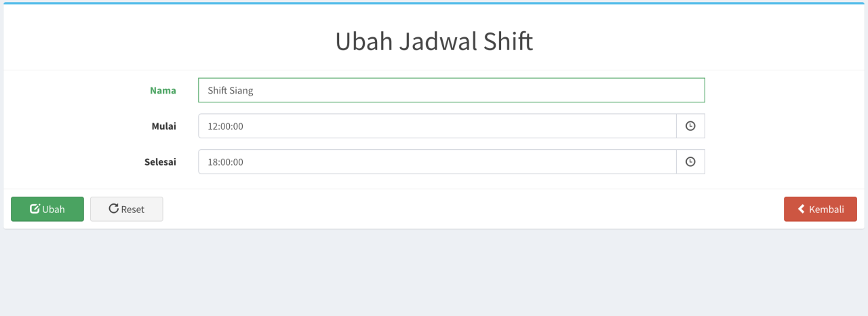Image resolution: width=868 pixels, height=316 pixels.
Task: Click the Selesai field label
Action: [x=160, y=162]
